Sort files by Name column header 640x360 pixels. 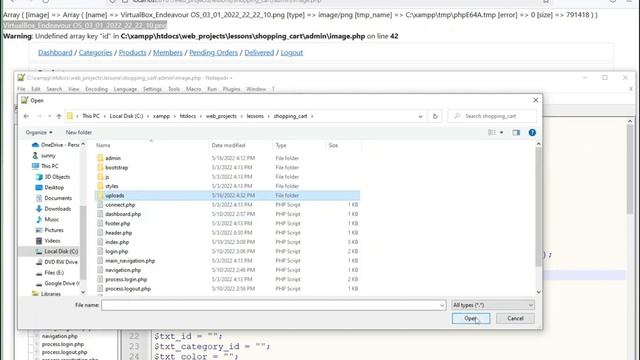103,145
